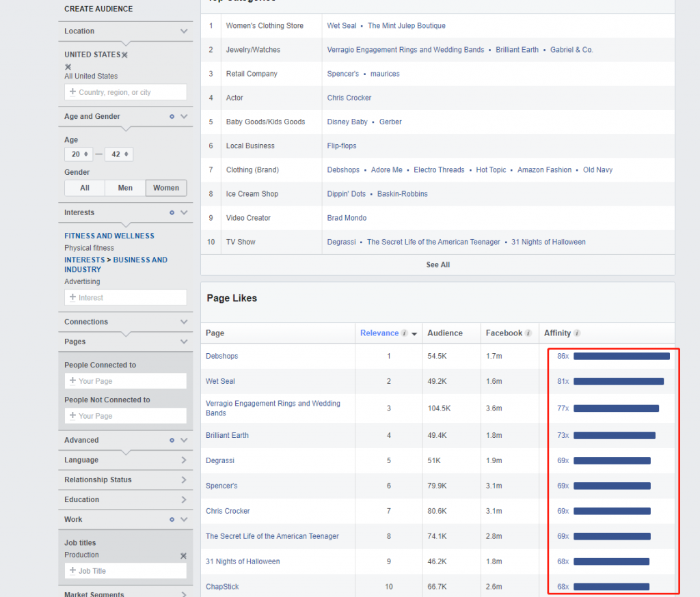Select the Women gender option
This screenshot has width=700, height=597.
tap(166, 188)
